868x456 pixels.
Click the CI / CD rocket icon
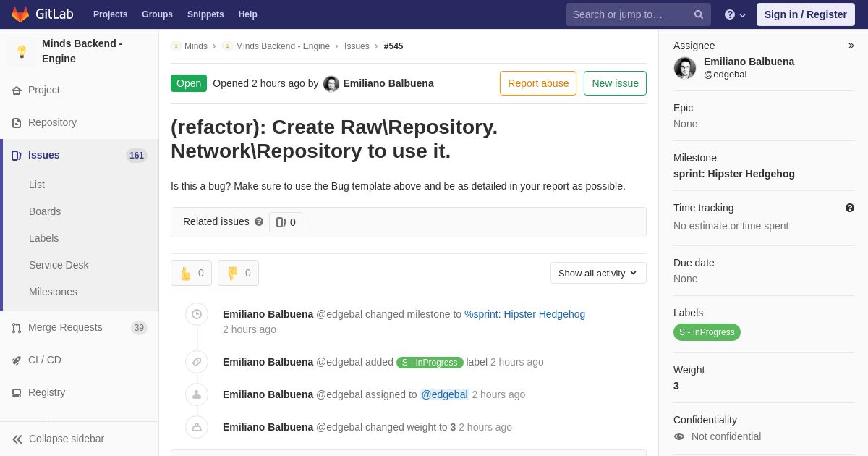point(17,360)
